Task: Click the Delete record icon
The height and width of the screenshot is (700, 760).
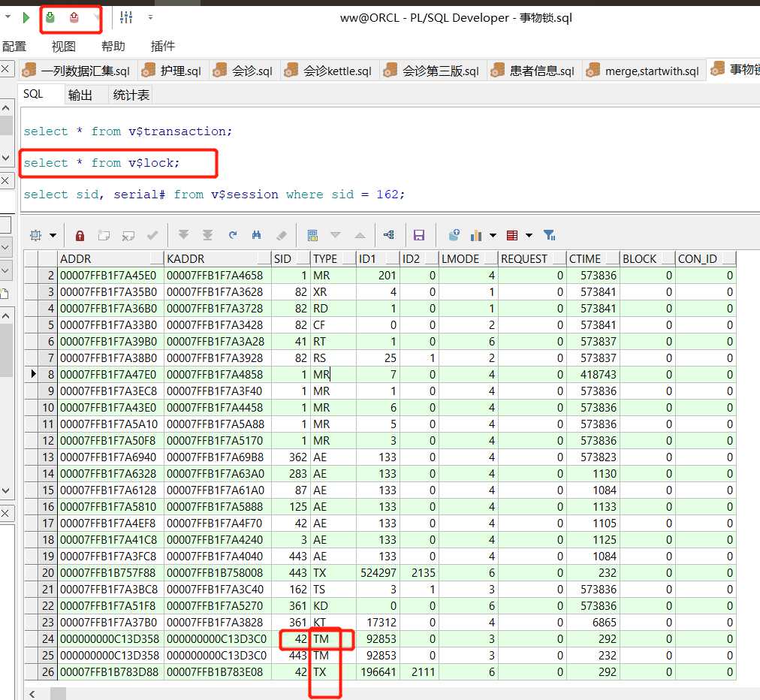Action: click(x=128, y=236)
